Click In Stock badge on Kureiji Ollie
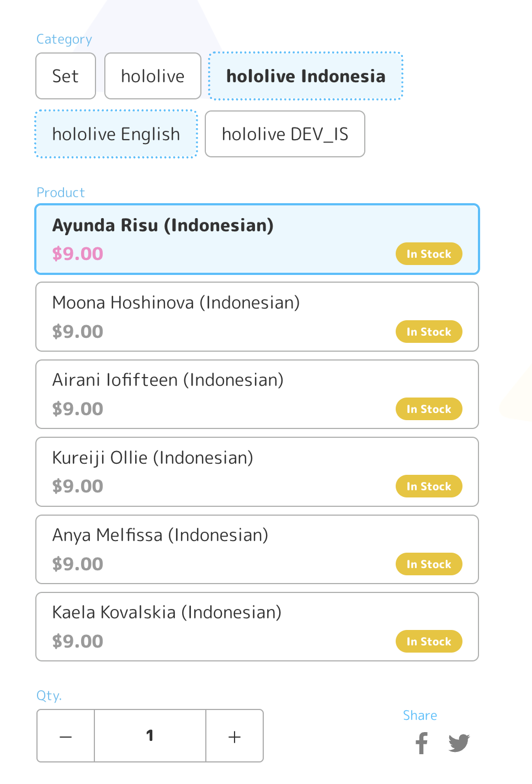The width and height of the screenshot is (532, 784). pyautogui.click(x=429, y=486)
